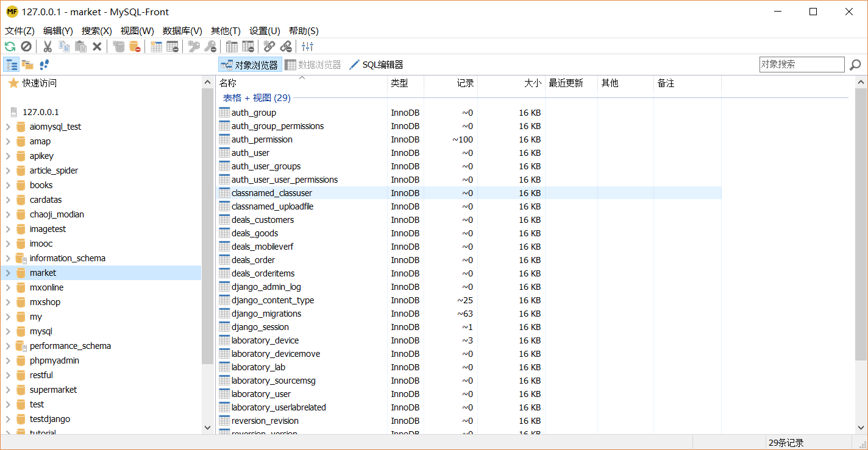Open the 设置(U) menu
The width and height of the screenshot is (868, 450).
(265, 30)
